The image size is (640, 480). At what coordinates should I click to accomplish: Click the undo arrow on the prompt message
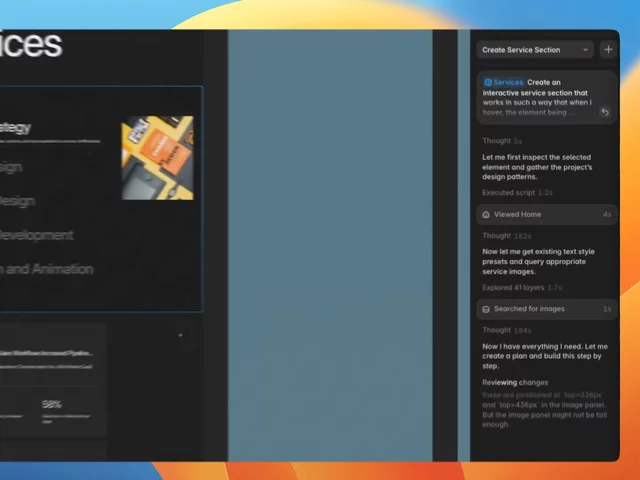[x=605, y=112]
